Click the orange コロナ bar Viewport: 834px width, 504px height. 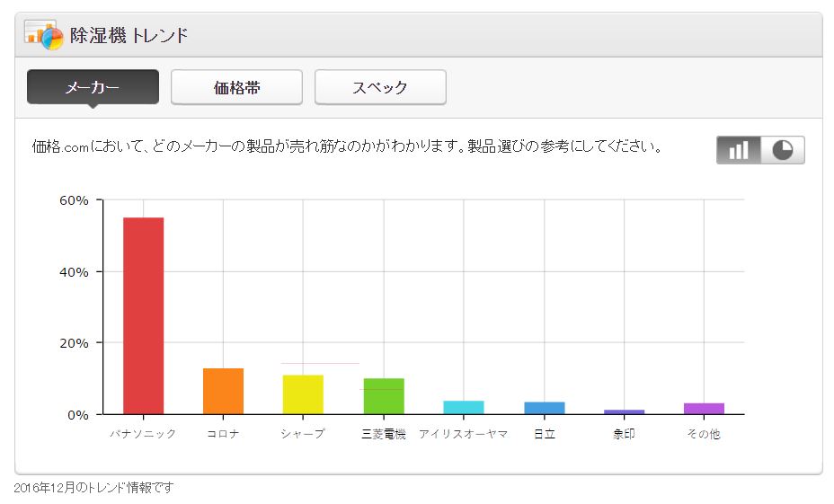point(224,392)
